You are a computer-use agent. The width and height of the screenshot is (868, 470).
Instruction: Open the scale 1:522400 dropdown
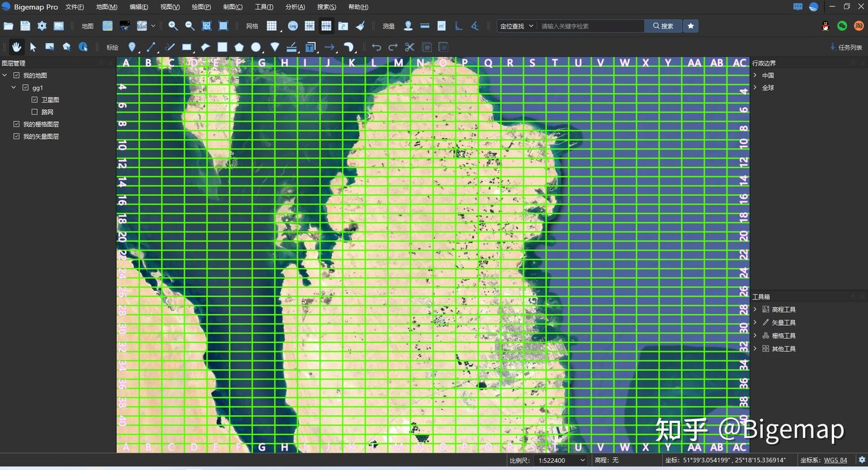pos(561,460)
